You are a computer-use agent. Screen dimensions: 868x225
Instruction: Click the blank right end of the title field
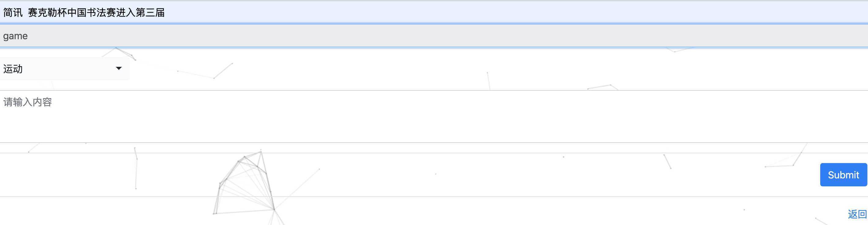tap(606, 13)
